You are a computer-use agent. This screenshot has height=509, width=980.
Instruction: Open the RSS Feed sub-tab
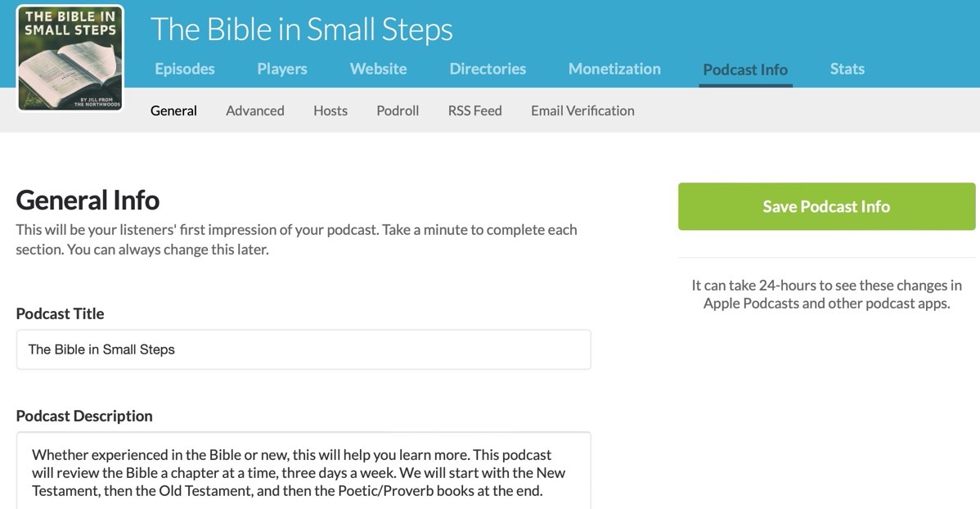(x=474, y=110)
